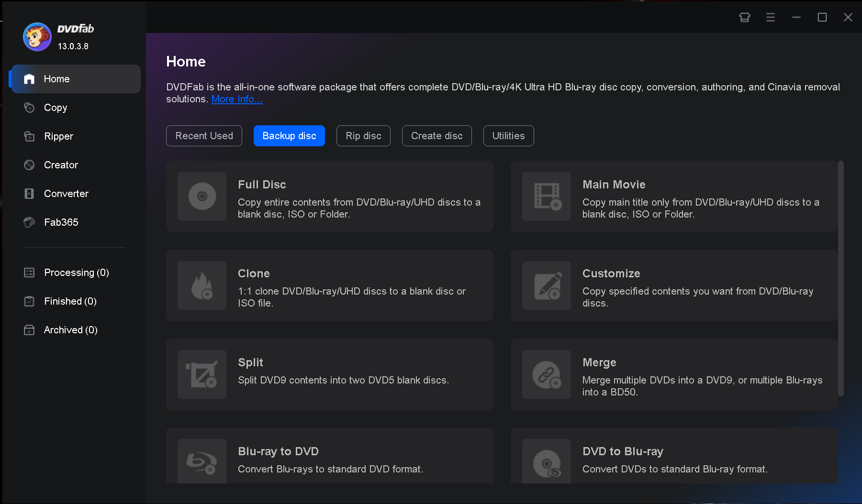Click the version number 13.0.3.8
Screen dimensions: 862x504
(x=73, y=46)
